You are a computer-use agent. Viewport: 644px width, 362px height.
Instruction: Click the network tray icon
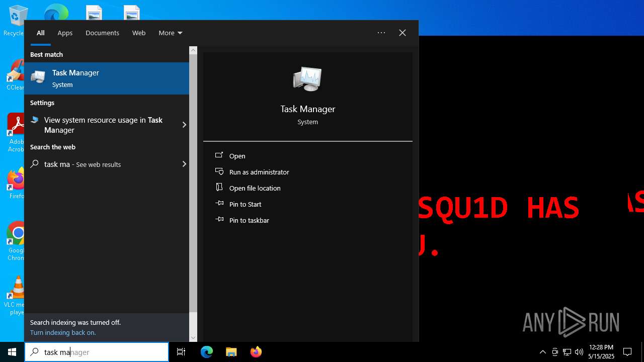567,352
